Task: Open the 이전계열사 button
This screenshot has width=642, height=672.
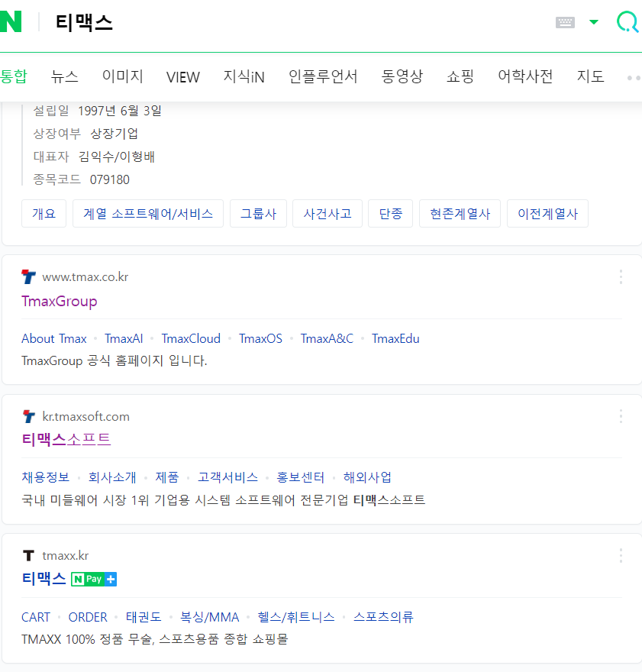Action: pyautogui.click(x=548, y=213)
